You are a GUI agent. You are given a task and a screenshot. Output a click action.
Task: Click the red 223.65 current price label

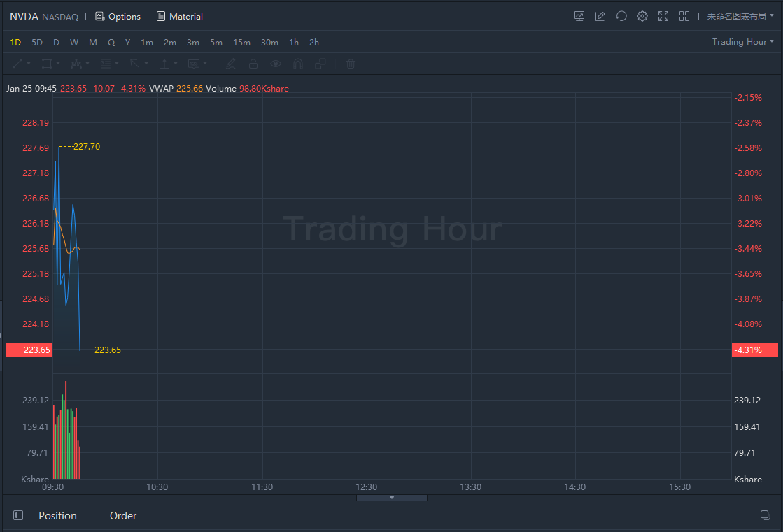[29, 350]
